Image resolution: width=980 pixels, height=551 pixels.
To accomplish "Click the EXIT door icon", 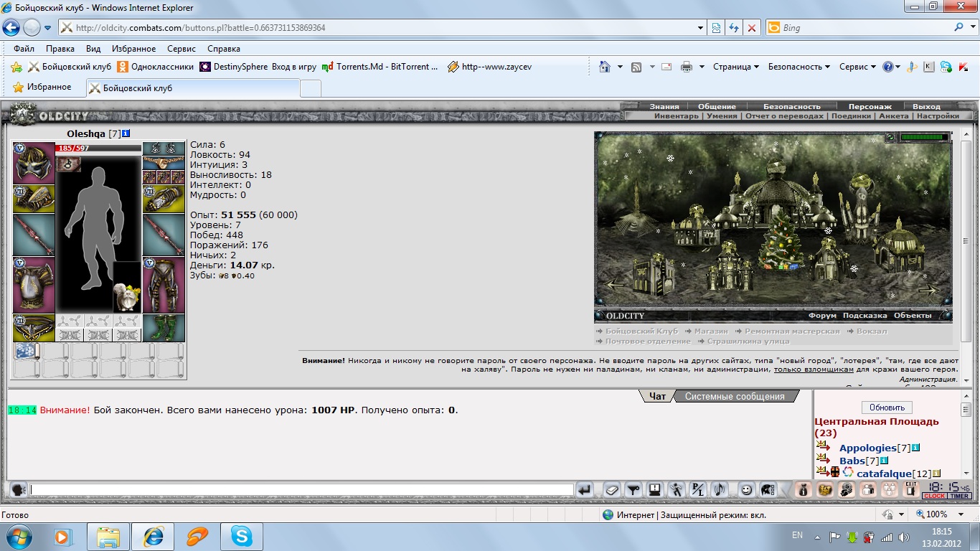I will [x=911, y=490].
